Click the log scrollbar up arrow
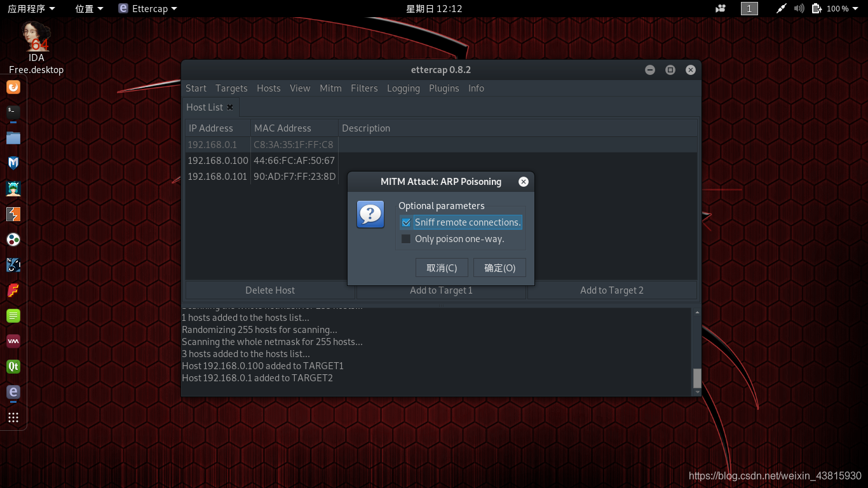The image size is (868, 488). [x=697, y=312]
